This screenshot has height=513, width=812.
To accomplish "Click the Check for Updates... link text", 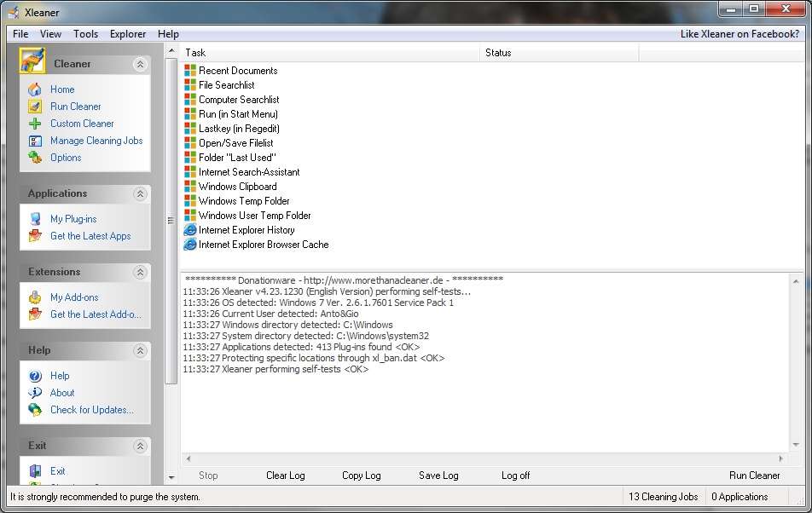I will pos(91,410).
